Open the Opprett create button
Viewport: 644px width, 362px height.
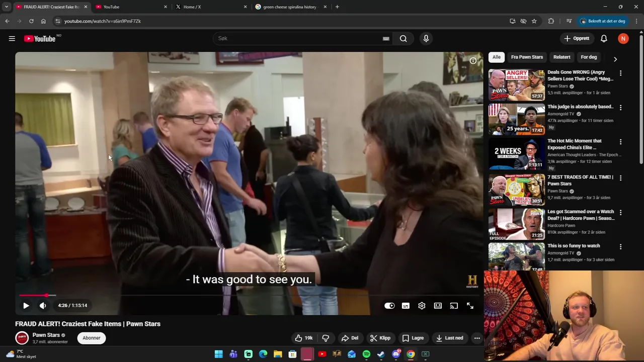[x=577, y=39]
